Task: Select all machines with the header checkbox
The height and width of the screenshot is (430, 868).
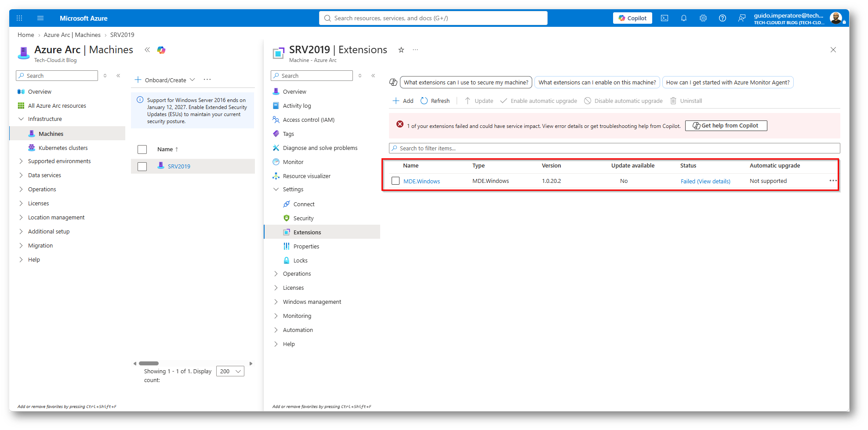Action: [x=142, y=149]
